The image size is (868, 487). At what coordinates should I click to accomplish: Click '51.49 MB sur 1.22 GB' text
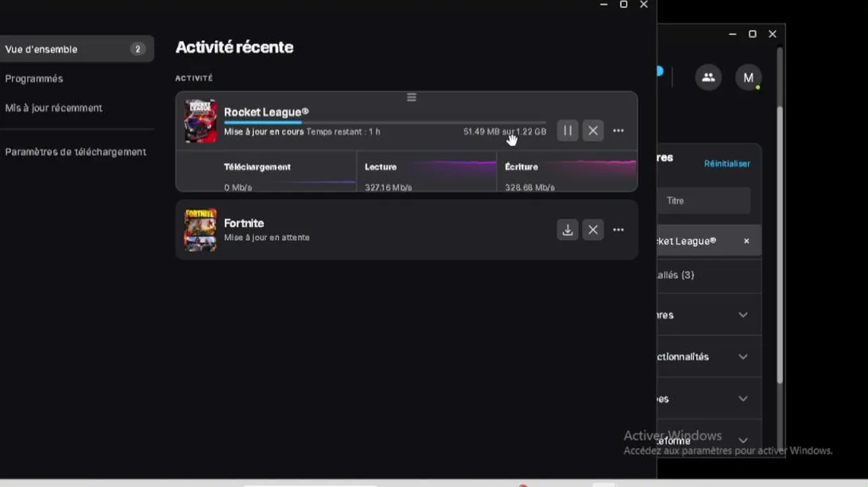pos(504,132)
